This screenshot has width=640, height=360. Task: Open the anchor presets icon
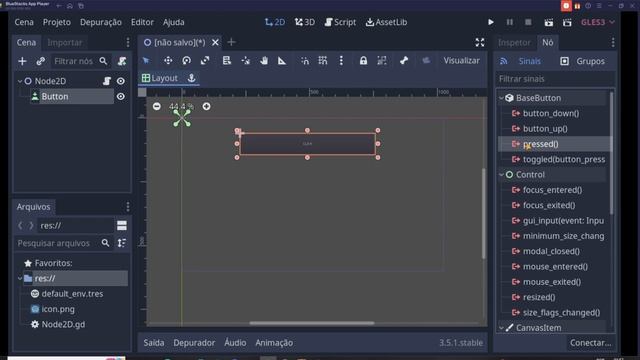[191, 78]
